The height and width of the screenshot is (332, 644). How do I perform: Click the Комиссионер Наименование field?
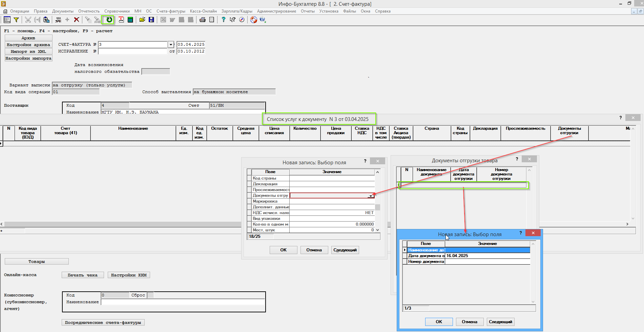click(183, 302)
